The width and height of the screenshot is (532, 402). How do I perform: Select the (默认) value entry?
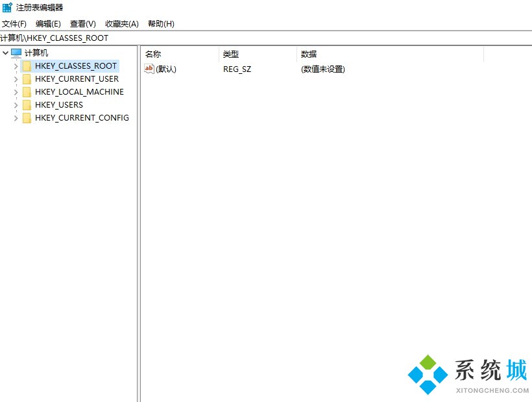(166, 69)
